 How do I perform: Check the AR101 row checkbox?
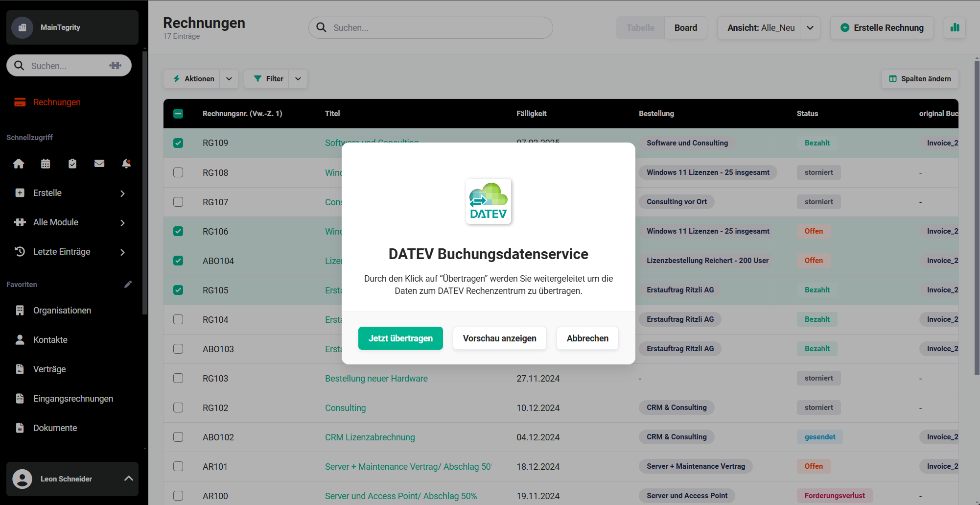(178, 466)
